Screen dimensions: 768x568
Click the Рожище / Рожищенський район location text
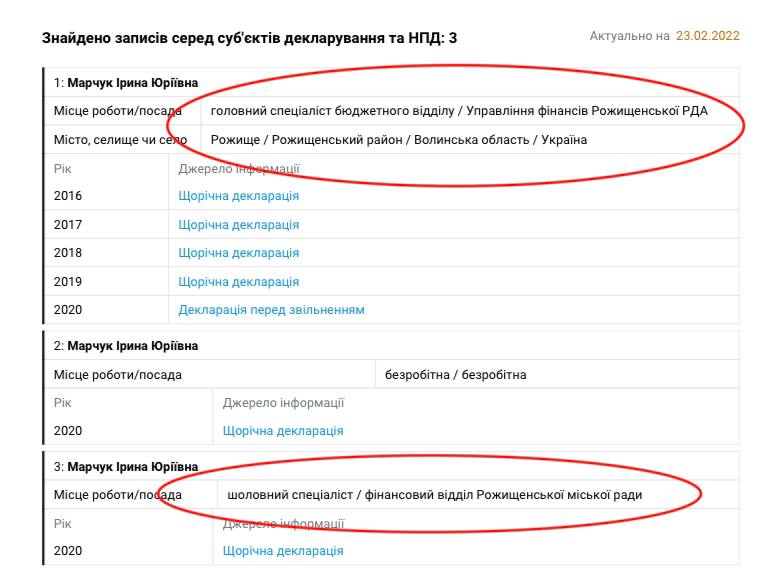(398, 139)
